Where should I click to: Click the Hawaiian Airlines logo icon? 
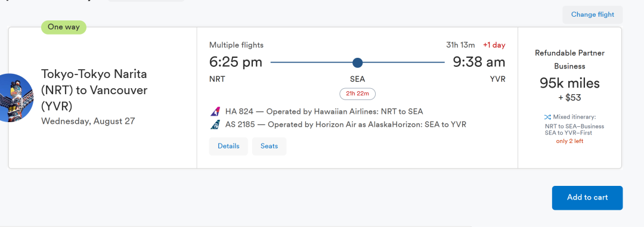click(x=215, y=111)
